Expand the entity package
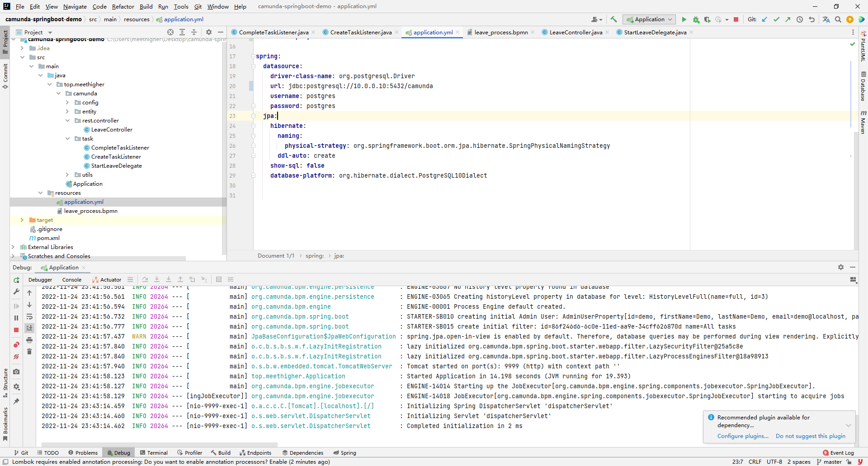 point(67,112)
